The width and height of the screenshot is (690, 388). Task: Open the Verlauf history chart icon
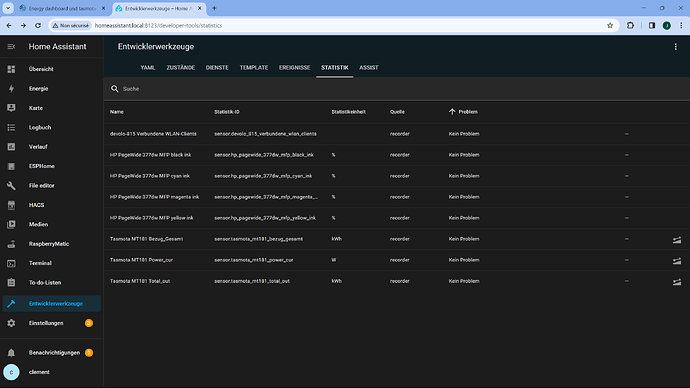[11, 146]
